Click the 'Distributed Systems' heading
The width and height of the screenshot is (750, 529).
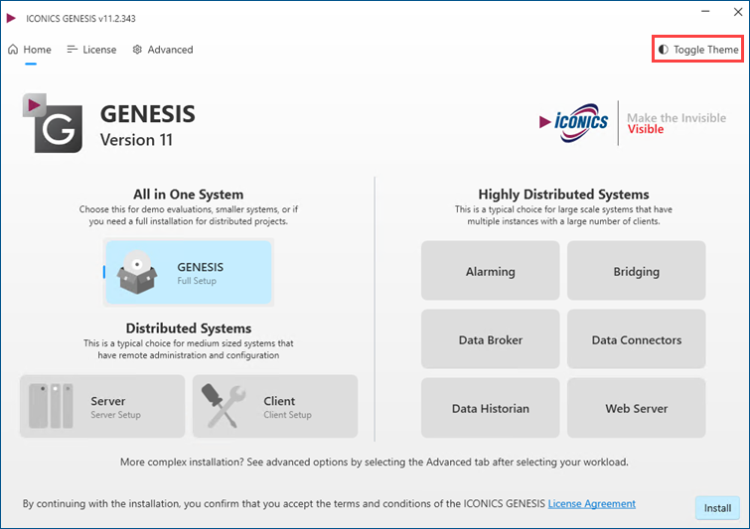point(188,328)
